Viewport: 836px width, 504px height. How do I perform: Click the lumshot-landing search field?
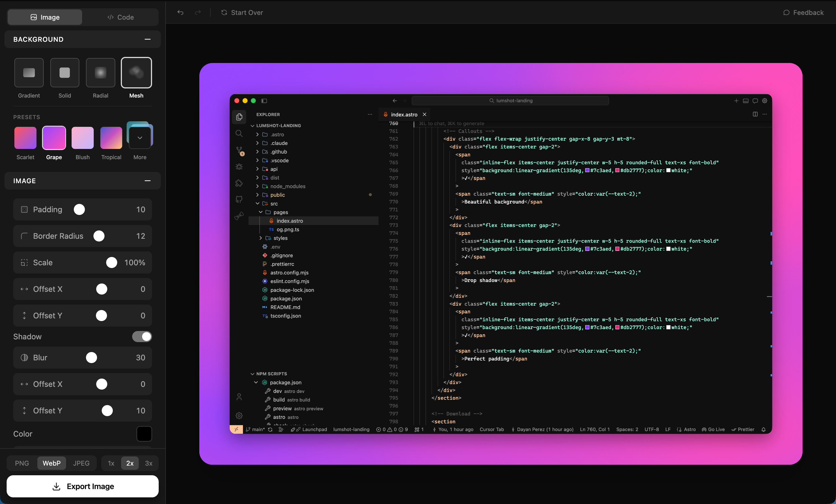pyautogui.click(x=510, y=100)
